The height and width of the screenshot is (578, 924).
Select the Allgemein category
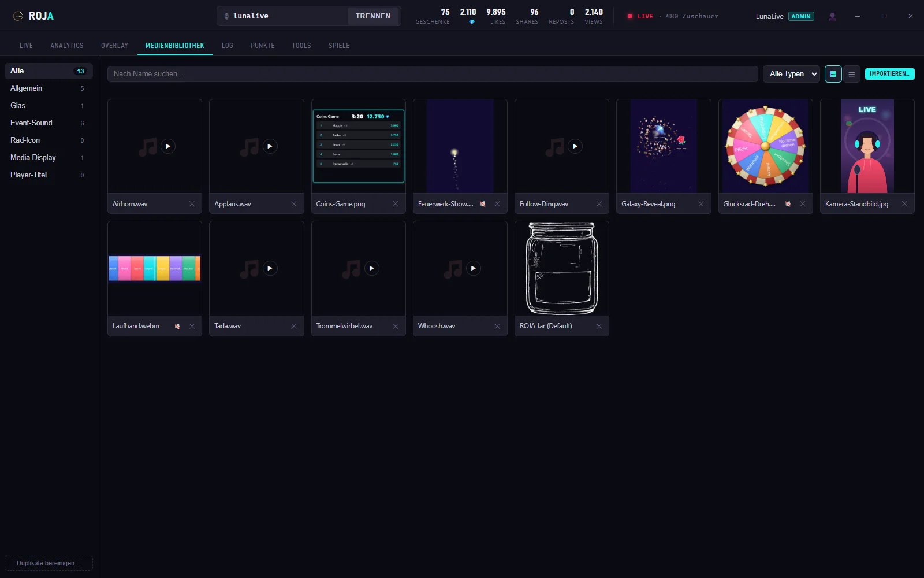49,88
